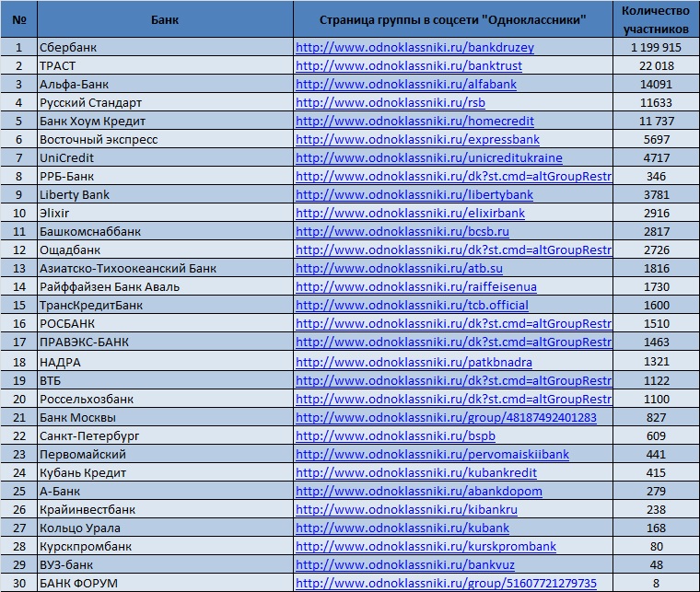
Task: Select the cell with 1 199 915
Action: (x=656, y=47)
